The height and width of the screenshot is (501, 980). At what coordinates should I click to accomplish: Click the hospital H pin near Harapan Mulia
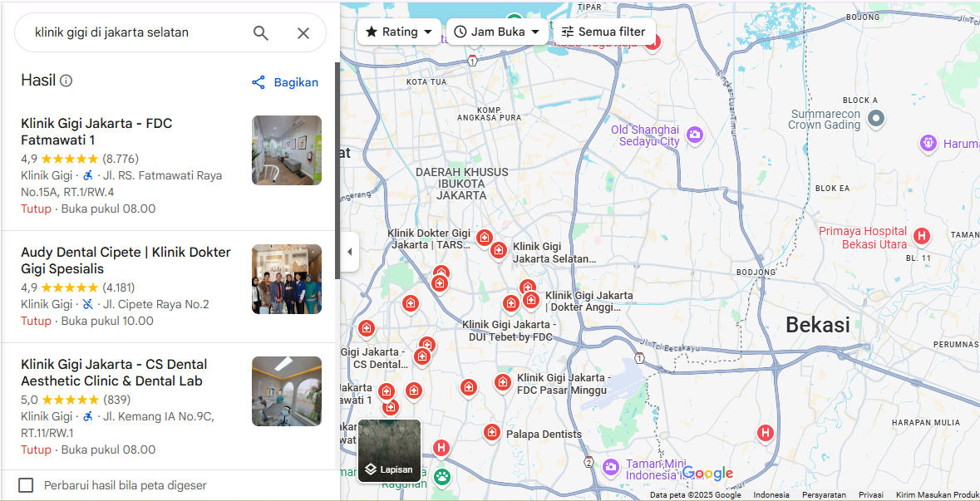765,433
